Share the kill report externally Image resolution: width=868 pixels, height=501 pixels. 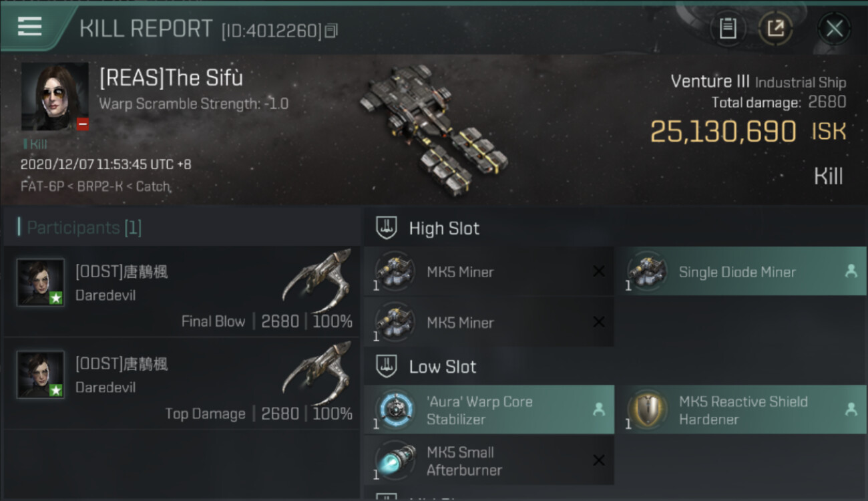pos(775,29)
